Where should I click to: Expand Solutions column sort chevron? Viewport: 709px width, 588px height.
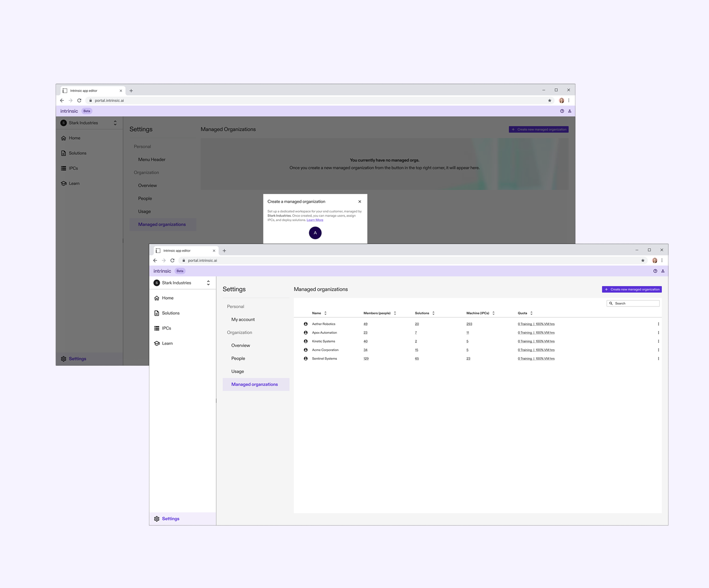(x=433, y=313)
